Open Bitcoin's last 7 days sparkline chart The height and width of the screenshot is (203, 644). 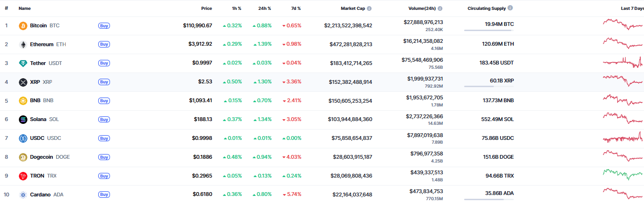click(623, 24)
